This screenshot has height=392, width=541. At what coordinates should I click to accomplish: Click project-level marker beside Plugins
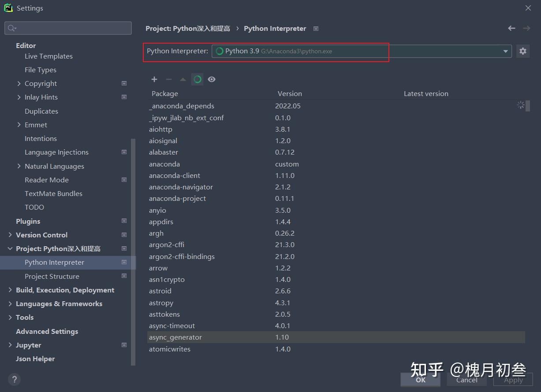pos(124,221)
